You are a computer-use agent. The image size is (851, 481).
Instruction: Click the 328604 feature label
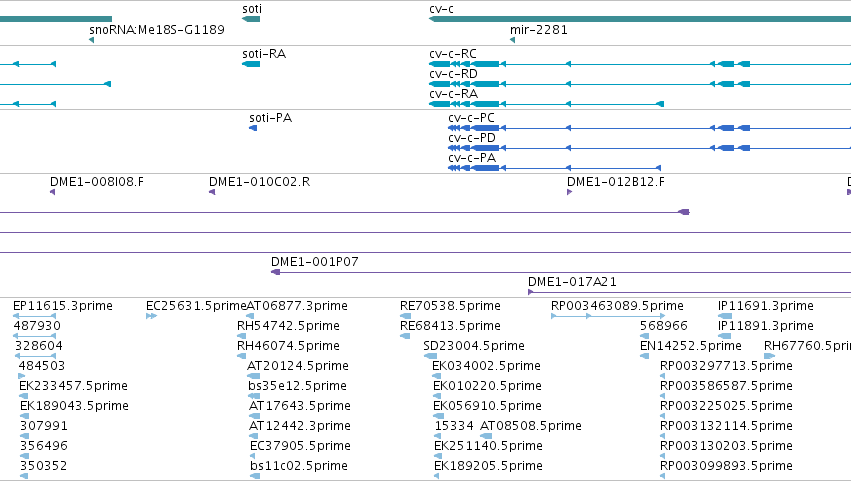39,346
